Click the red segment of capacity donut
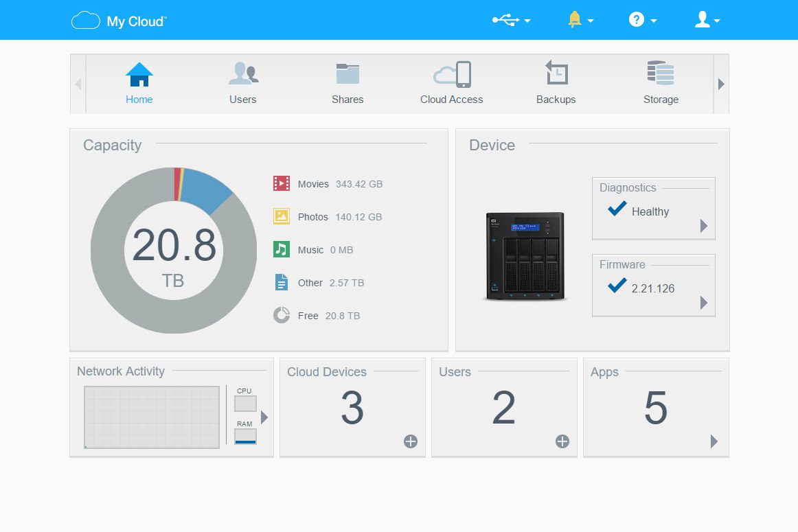 pos(176,183)
